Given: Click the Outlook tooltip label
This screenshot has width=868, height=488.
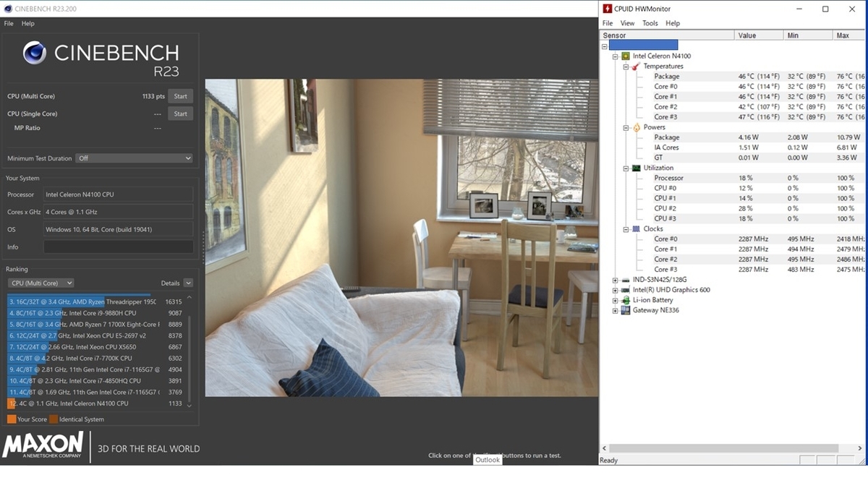Looking at the screenshot, I should 488,460.
